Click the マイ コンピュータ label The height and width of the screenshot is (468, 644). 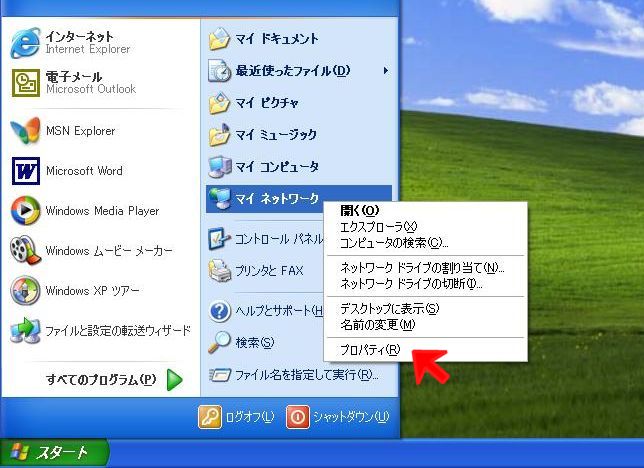277,166
